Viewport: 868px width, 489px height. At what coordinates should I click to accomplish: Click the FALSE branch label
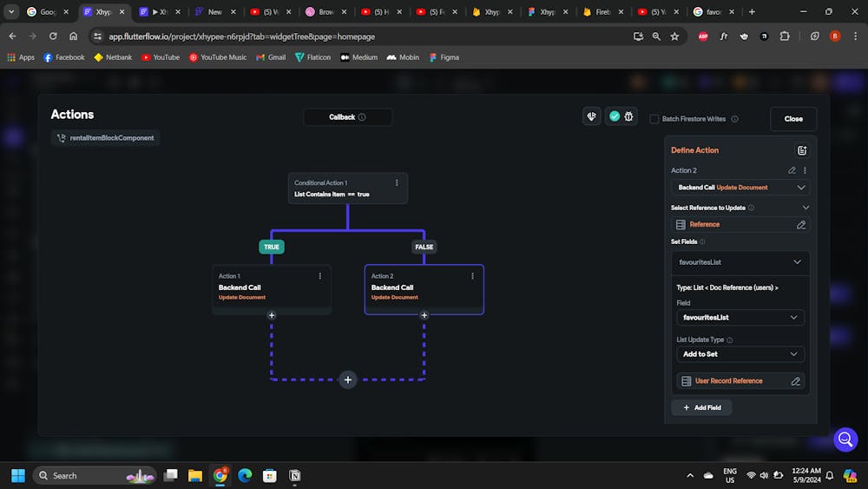[x=424, y=247]
